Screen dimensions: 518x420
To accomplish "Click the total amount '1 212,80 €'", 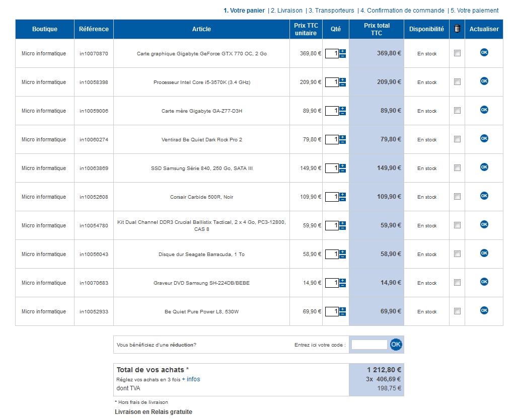I will (x=384, y=370).
